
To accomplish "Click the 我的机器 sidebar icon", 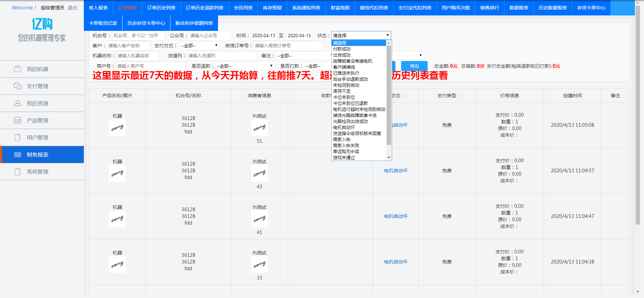I will point(17,69).
